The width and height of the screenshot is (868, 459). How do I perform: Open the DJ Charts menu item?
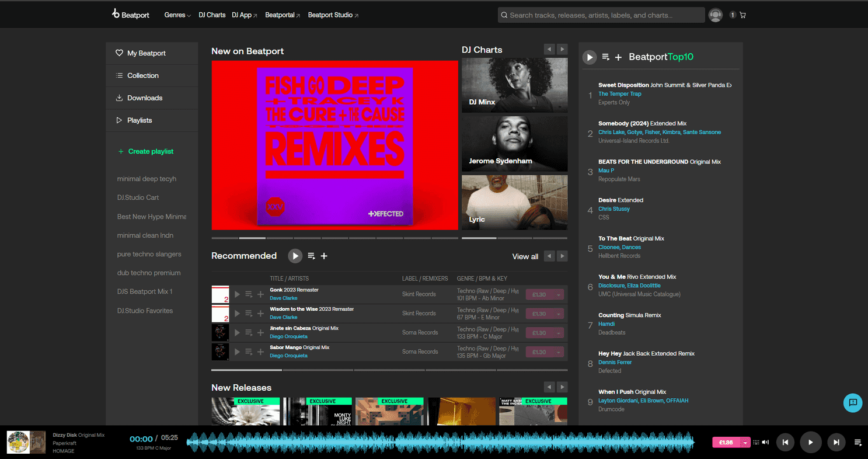pos(212,15)
